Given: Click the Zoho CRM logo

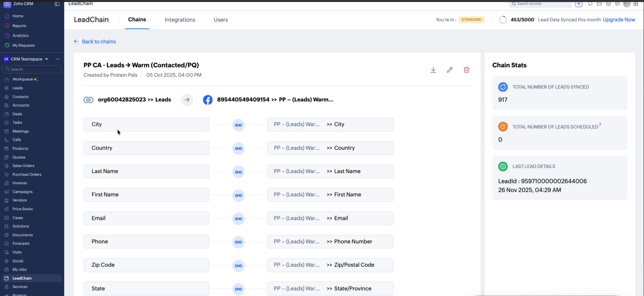Looking at the screenshot, I should click(x=7, y=4).
